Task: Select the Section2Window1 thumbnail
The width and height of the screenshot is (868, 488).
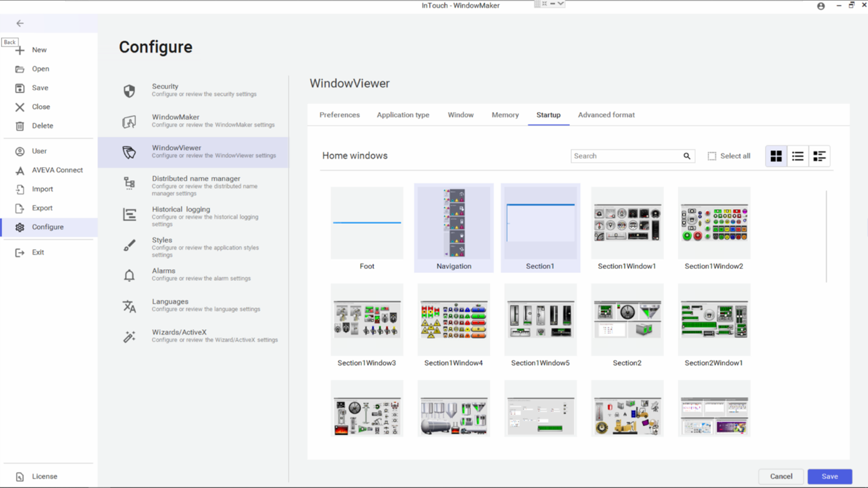Action: click(714, 325)
